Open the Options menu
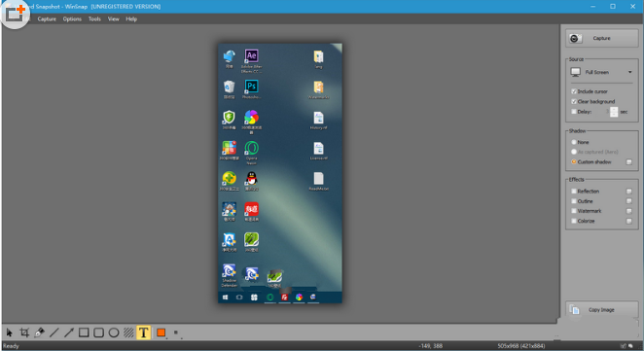644x351 pixels. (72, 18)
